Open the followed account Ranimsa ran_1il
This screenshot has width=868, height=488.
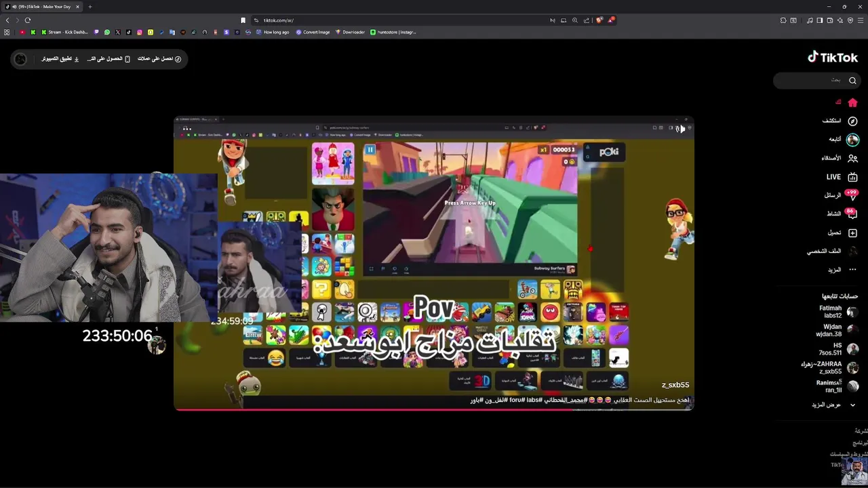tap(837, 386)
